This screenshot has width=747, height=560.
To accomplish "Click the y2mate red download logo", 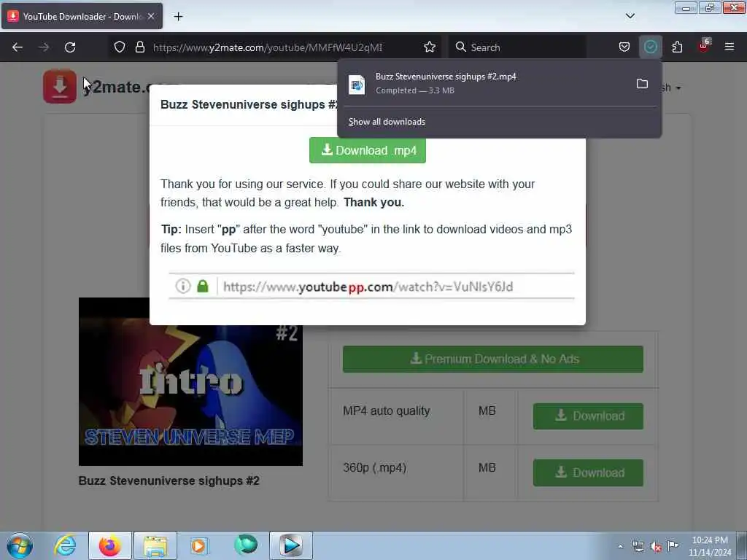I will (60, 87).
